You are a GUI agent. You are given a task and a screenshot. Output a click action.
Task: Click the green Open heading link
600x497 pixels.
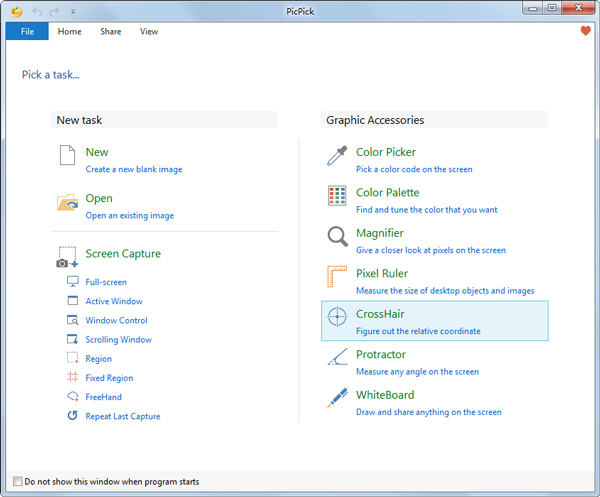point(99,198)
